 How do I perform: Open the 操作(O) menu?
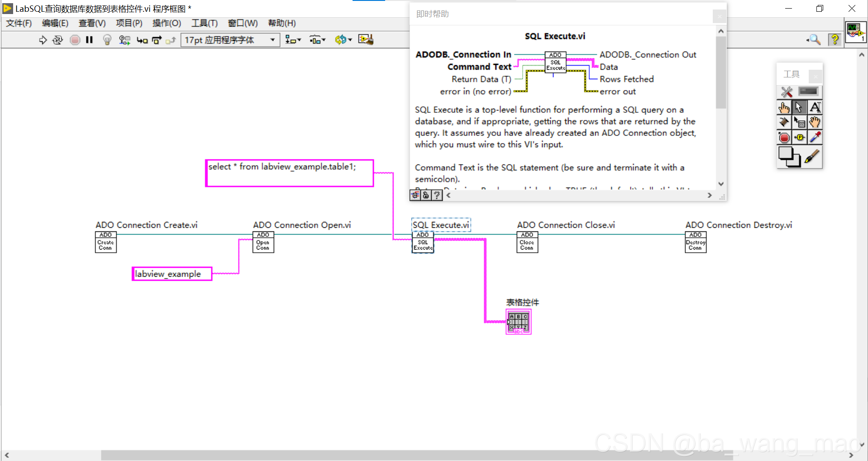[x=167, y=23]
